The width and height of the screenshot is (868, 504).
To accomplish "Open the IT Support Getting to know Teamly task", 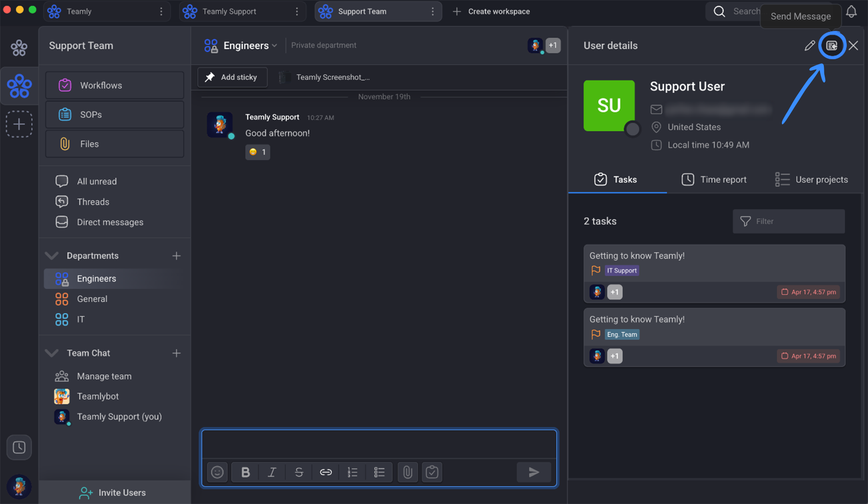I will pyautogui.click(x=714, y=274).
